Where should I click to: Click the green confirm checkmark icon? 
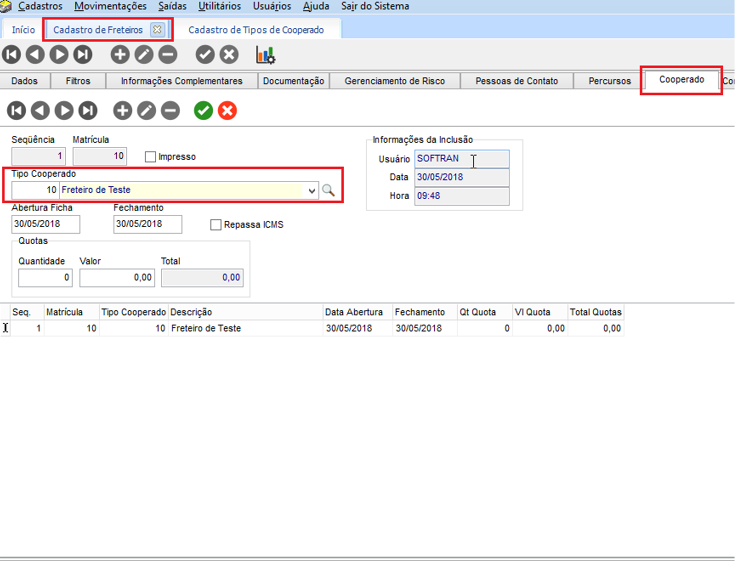(x=203, y=110)
